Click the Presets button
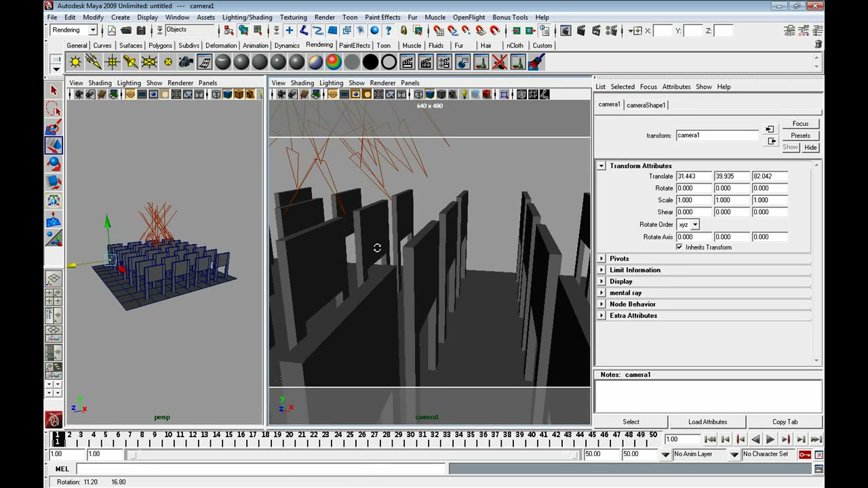 pyautogui.click(x=800, y=136)
